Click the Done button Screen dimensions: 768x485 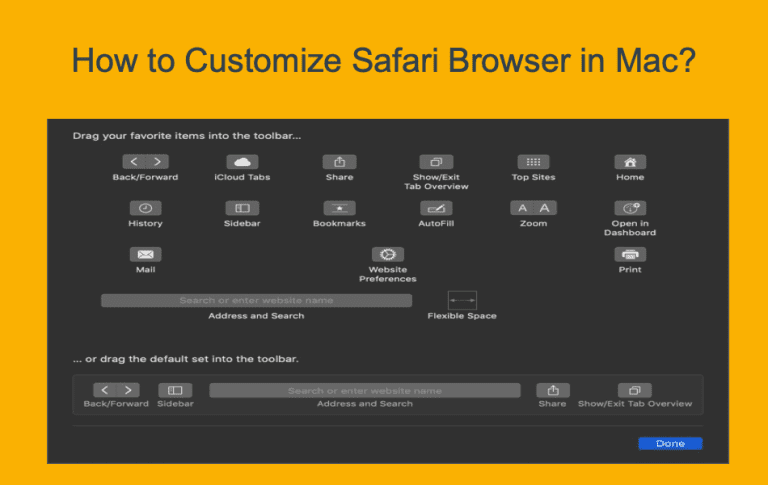pos(670,443)
